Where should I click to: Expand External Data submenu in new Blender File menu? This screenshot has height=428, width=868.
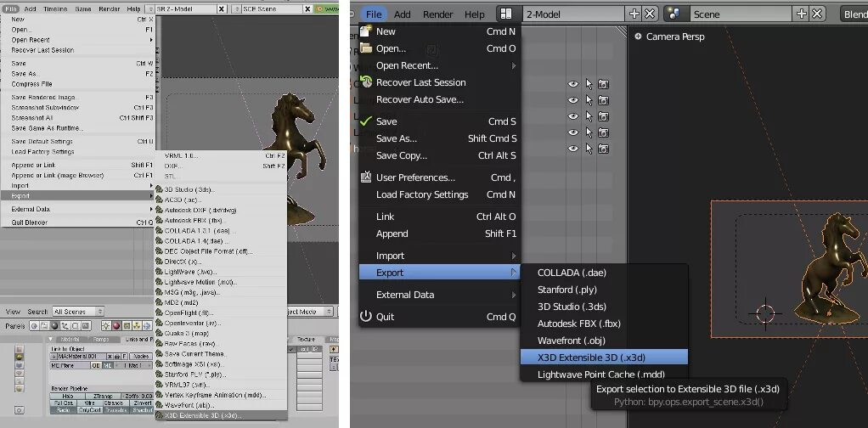440,295
